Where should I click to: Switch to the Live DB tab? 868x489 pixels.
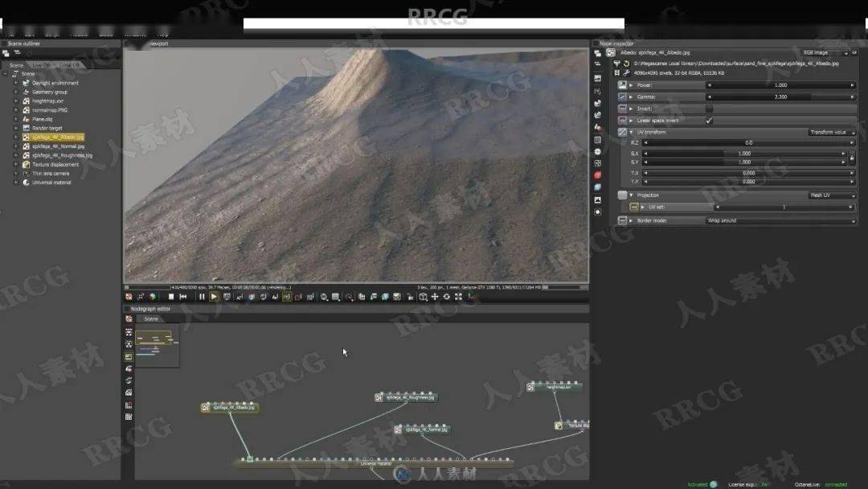[x=41, y=65]
